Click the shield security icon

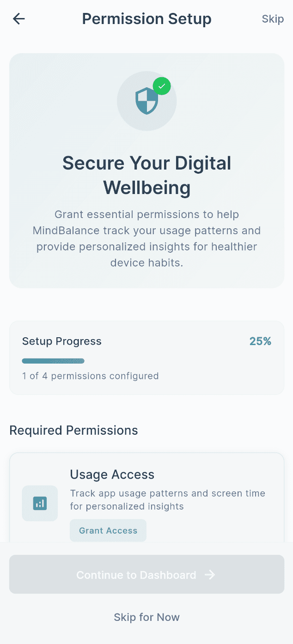146,102
